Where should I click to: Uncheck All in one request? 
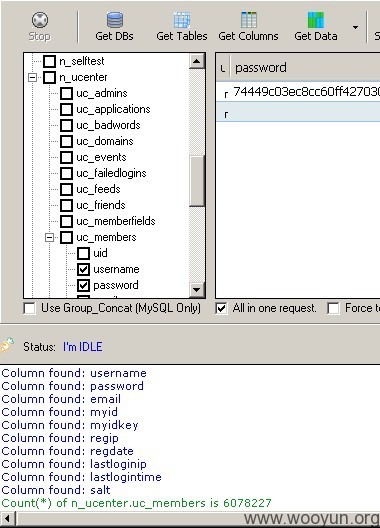tap(221, 308)
